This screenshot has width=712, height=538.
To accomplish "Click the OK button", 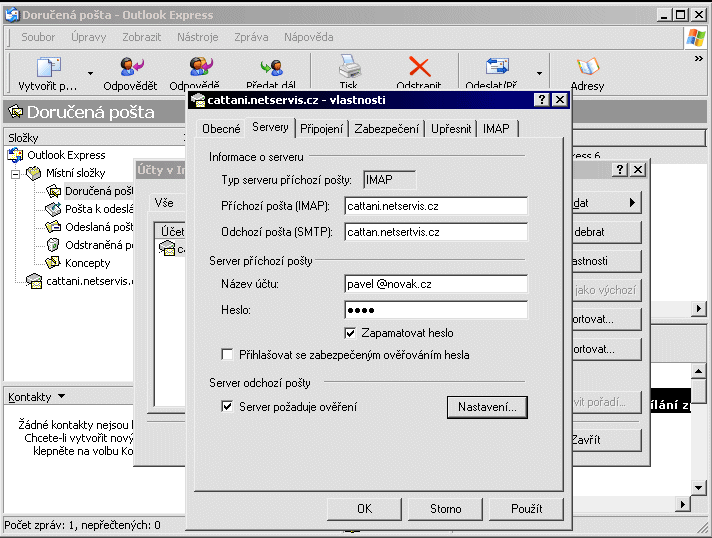I will point(364,509).
